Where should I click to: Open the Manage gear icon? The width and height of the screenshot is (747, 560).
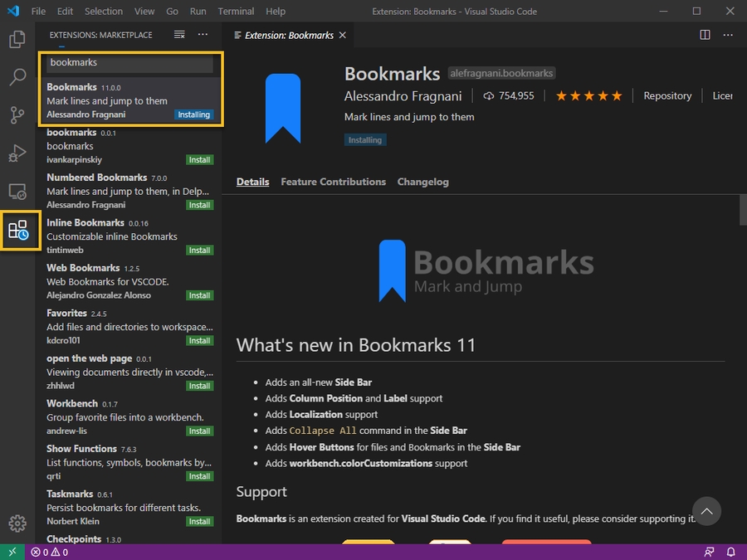point(17,523)
